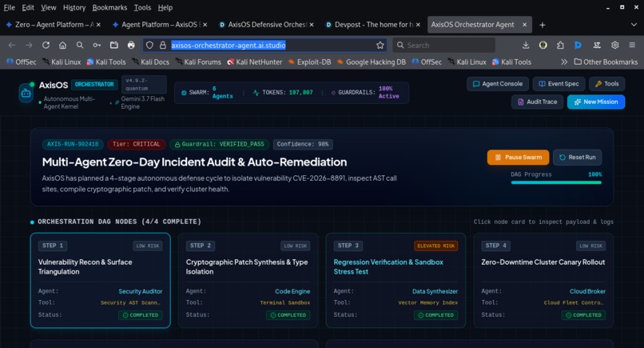Open the extensions puzzle icon
Image resolution: width=644 pixels, height=348 pixels.
coord(560,46)
